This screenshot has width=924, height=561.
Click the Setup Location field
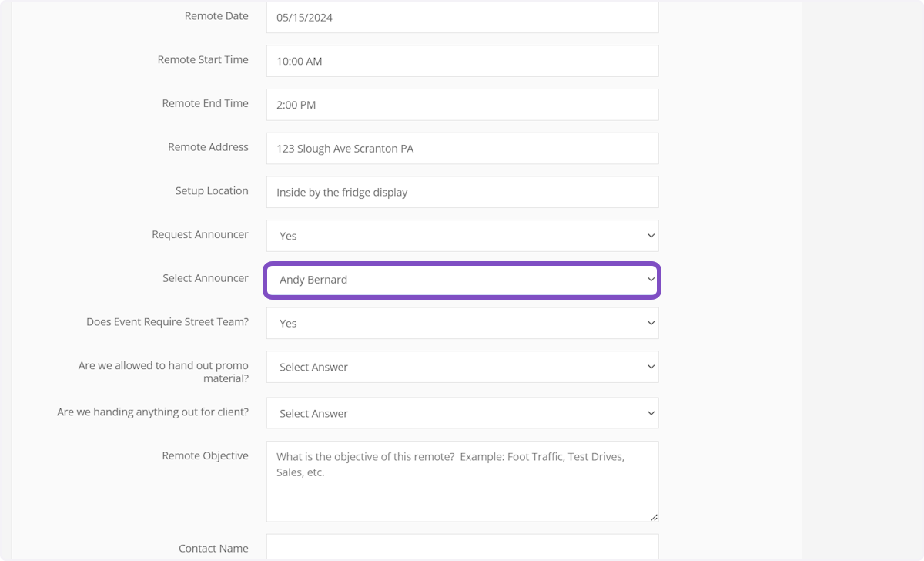point(462,191)
